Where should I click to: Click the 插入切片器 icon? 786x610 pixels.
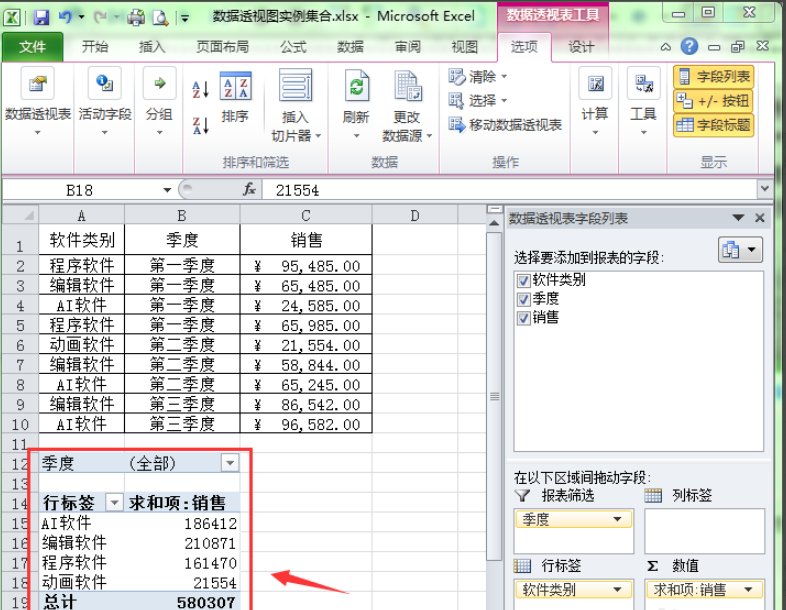tap(296, 85)
